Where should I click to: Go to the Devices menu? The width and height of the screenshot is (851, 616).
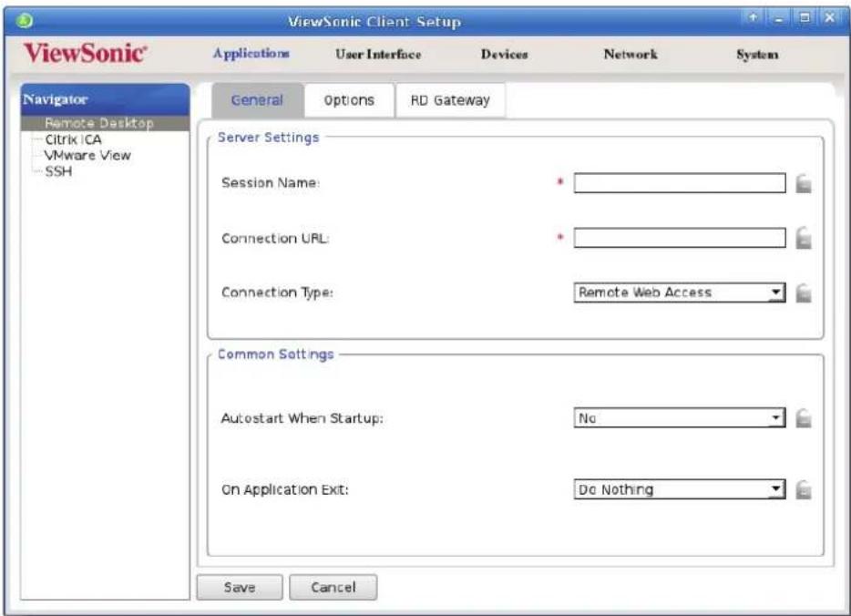point(504,55)
